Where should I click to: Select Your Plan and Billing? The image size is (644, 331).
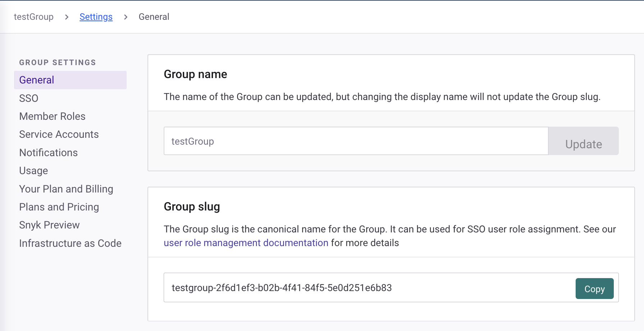point(66,189)
